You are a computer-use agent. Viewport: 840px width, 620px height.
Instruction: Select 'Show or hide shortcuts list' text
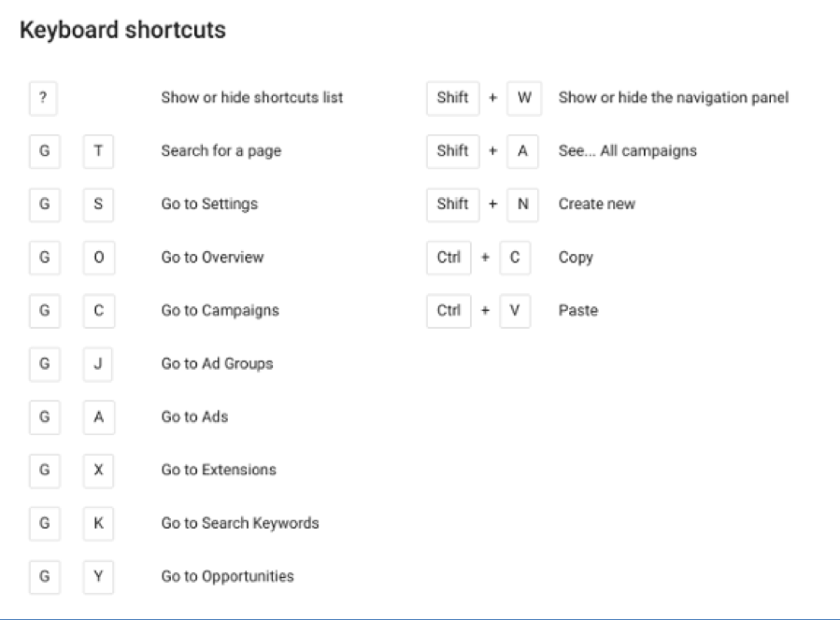tap(251, 98)
